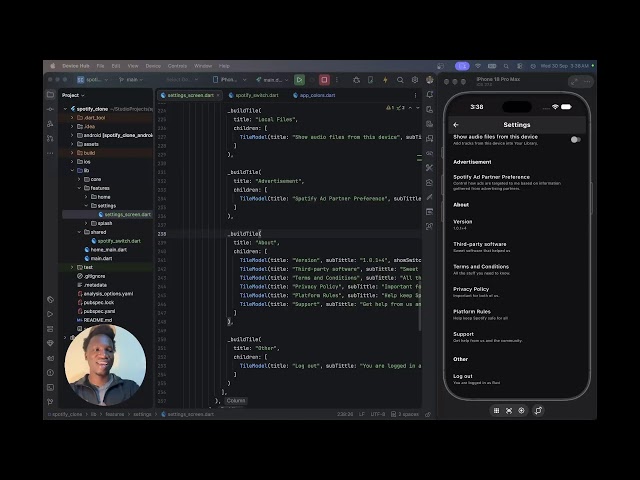Toggle Show audio files from this device switch
Viewport: 640px width, 480px height.
pyautogui.click(x=576, y=140)
